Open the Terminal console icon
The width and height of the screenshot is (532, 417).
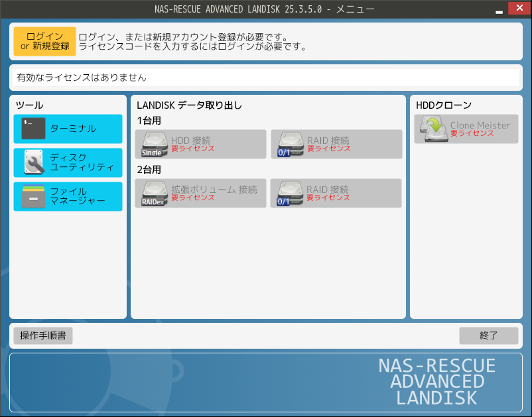(33, 129)
